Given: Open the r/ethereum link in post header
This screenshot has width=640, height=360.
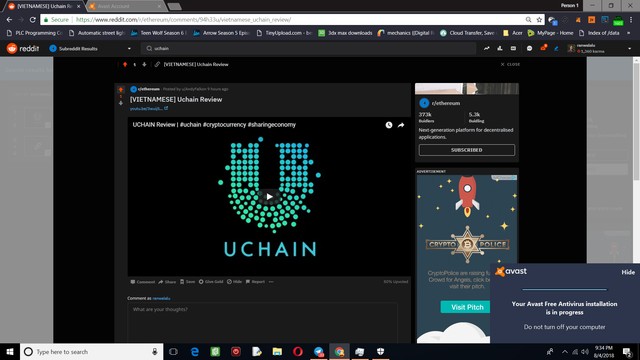Looking at the screenshot, I should (149, 89).
